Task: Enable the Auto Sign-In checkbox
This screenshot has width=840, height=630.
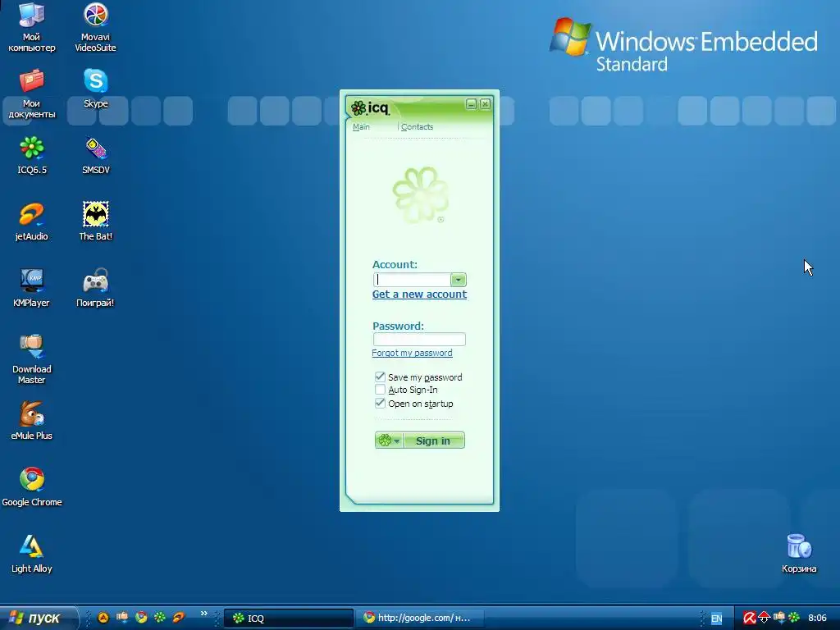Action: tap(380, 390)
